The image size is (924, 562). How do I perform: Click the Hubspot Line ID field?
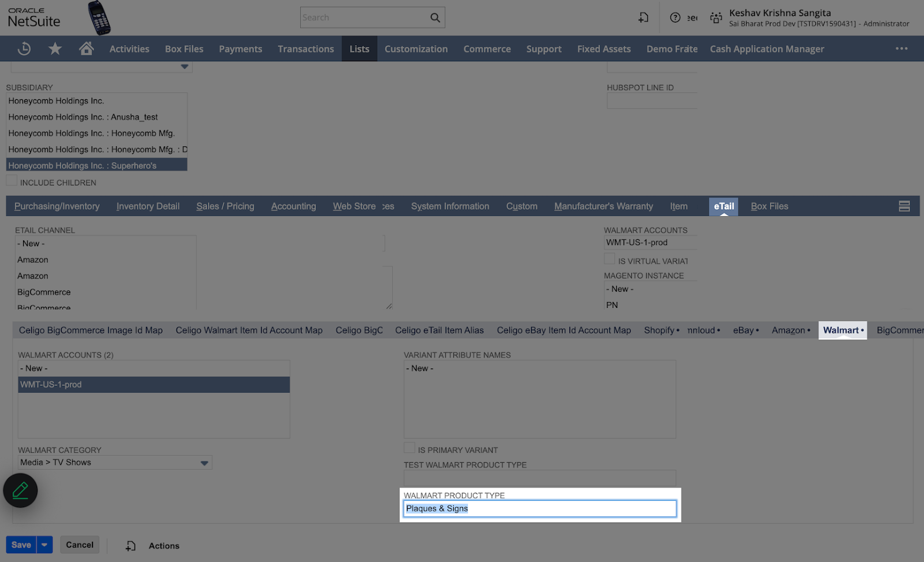pos(652,101)
